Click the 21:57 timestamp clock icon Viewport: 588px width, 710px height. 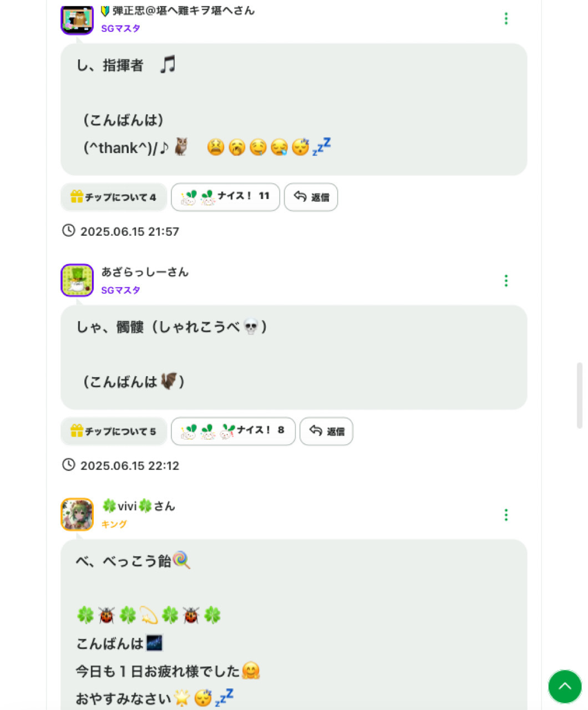[x=68, y=231]
